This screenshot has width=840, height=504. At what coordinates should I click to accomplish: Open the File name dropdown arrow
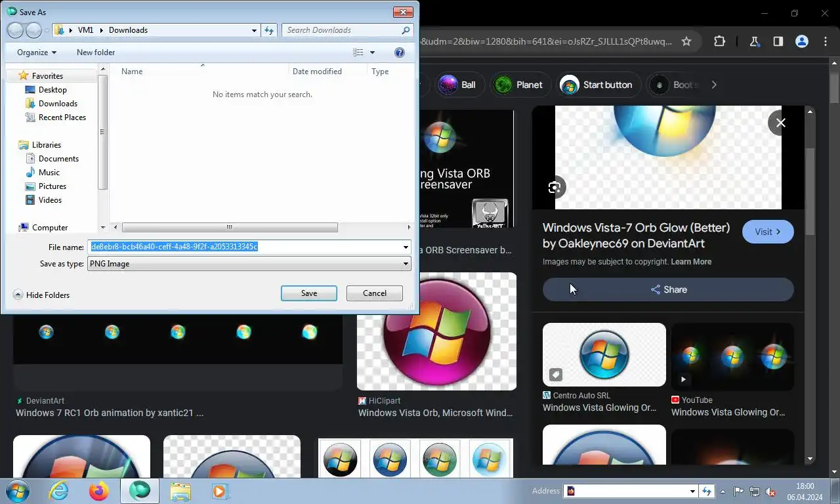coord(406,247)
